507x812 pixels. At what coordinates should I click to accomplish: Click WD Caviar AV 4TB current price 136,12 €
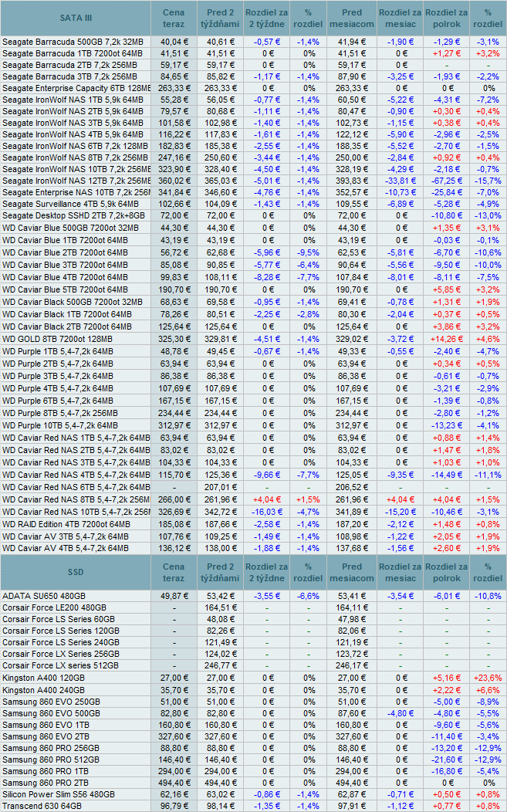point(174,549)
